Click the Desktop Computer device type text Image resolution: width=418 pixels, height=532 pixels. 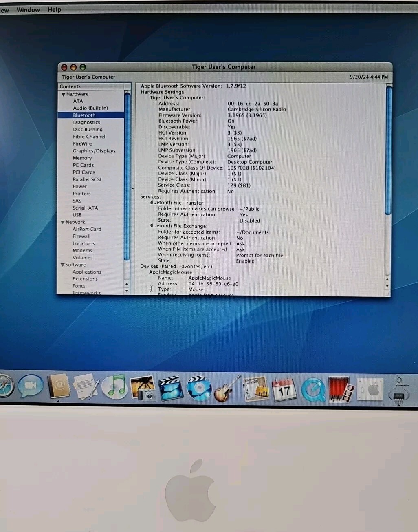pyautogui.click(x=250, y=162)
